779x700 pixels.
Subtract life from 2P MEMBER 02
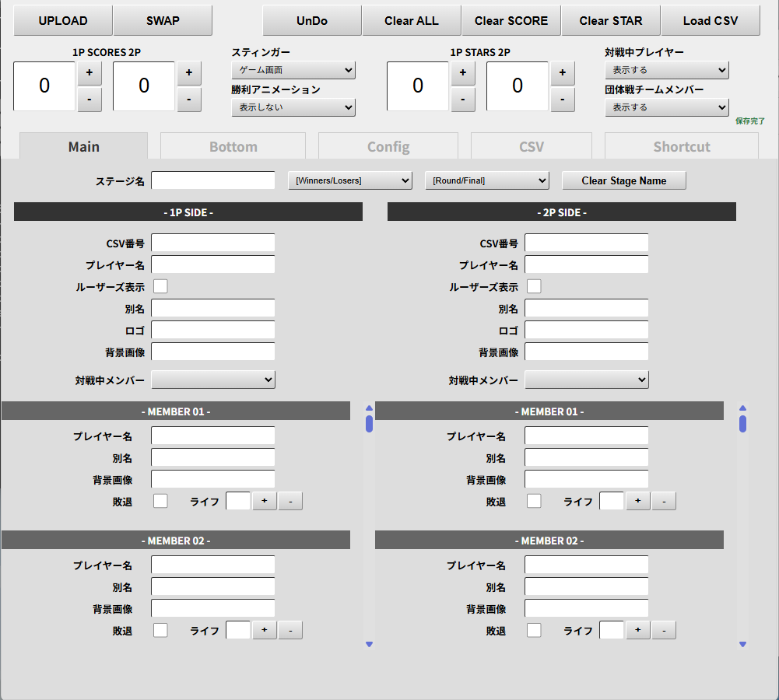click(x=664, y=630)
